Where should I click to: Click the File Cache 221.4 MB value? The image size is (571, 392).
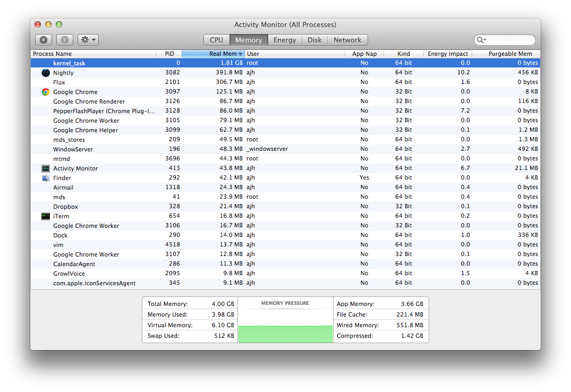(410, 314)
